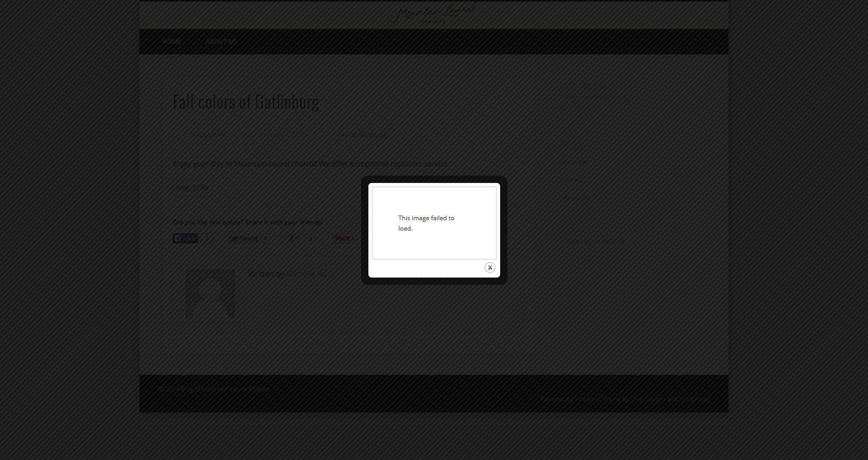This screenshot has height=460, width=868.
Task: Open the ABOUT US navigation menu item
Action: click(221, 42)
